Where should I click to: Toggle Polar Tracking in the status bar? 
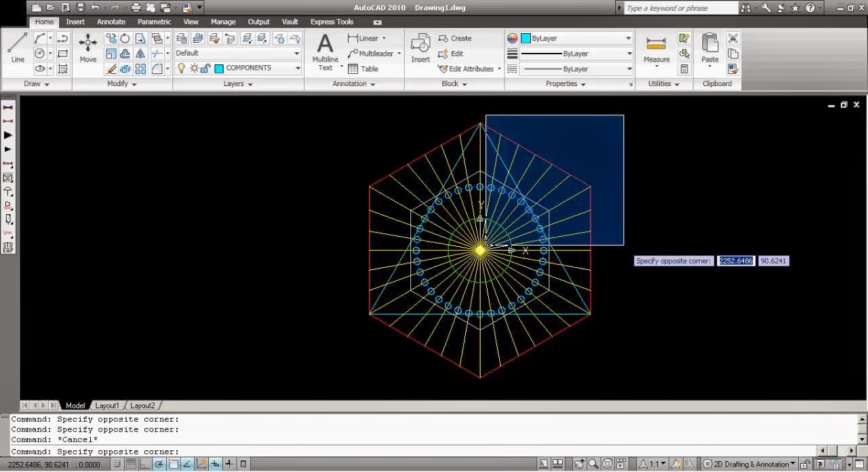[x=159, y=465]
